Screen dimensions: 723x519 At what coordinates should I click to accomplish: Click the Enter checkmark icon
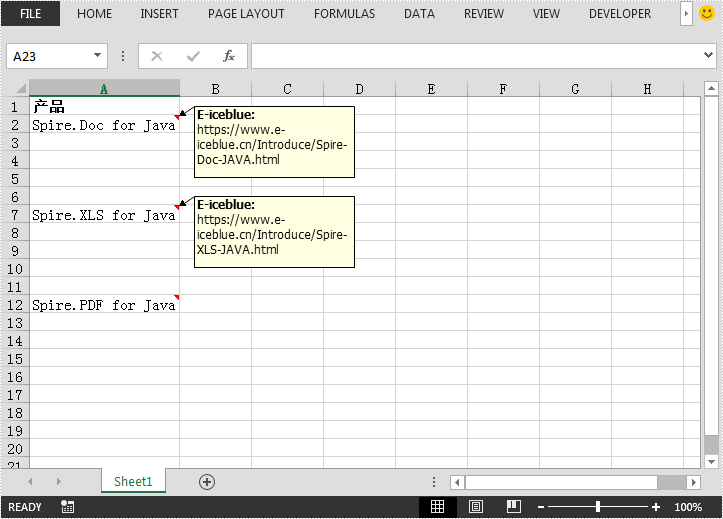tap(193, 56)
